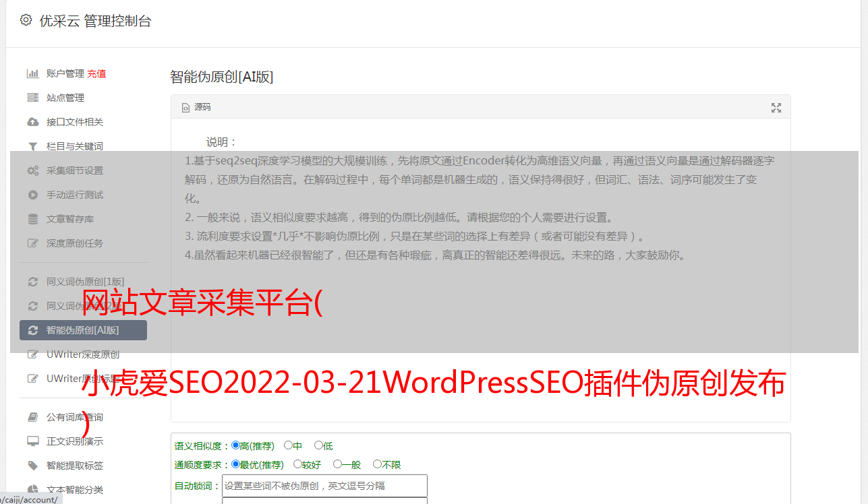Select 中 for 语义相似度
The image size is (868, 504).
(x=288, y=445)
